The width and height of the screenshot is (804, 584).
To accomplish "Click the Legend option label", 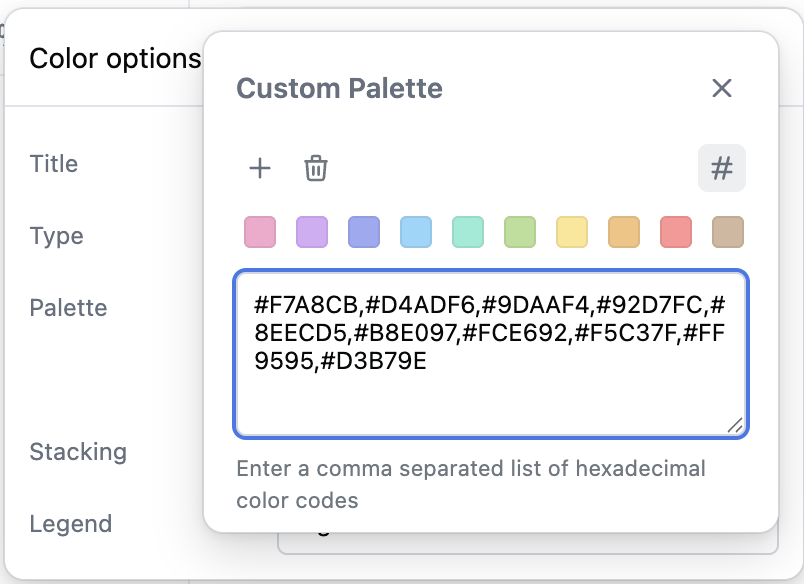I will pyautogui.click(x=70, y=523).
